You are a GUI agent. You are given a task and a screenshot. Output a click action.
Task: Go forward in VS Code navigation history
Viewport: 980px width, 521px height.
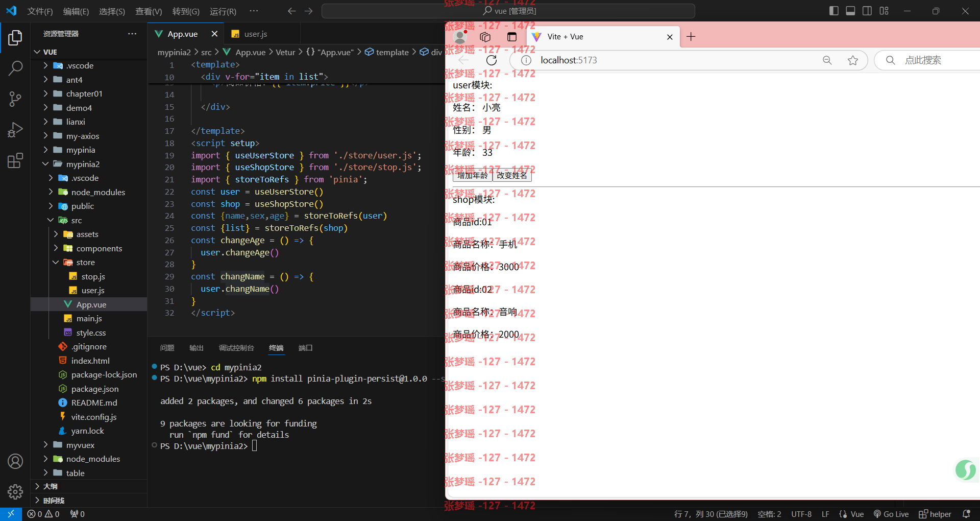pos(308,11)
